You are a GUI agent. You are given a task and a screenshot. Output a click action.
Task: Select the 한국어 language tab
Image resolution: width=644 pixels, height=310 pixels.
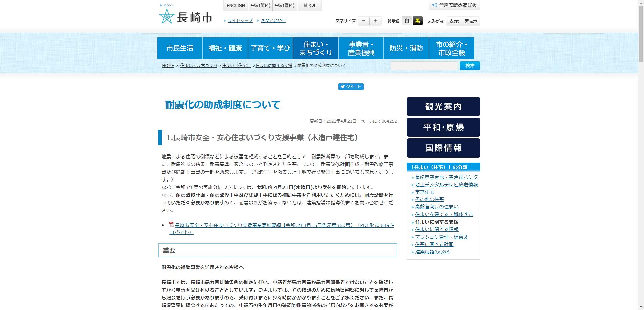[x=309, y=5]
